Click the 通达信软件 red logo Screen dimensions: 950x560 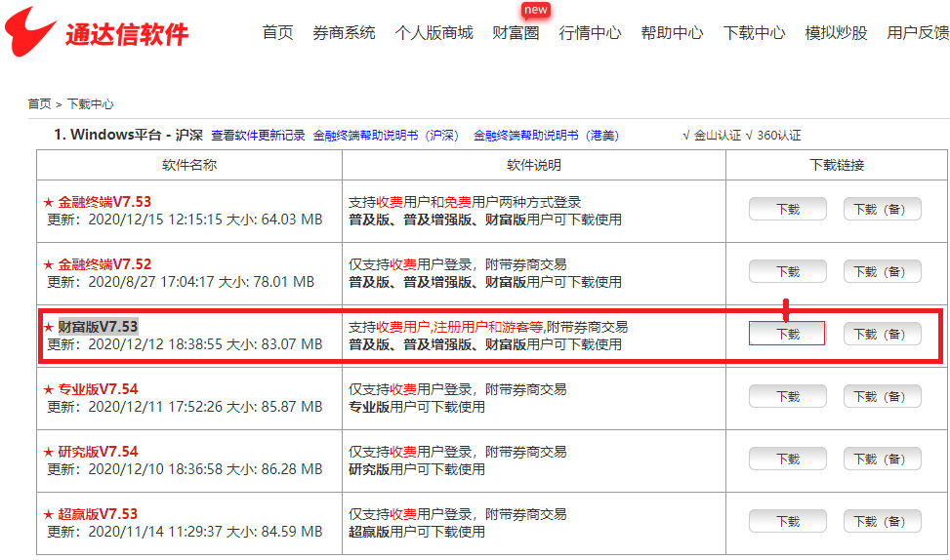point(97,33)
